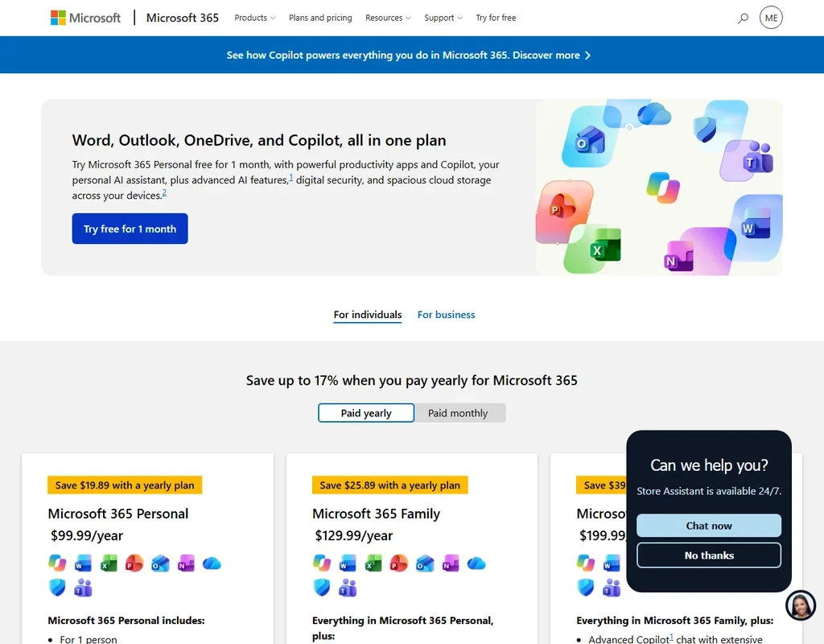Click the Copilot Discover more banner
Screen dimensions: 824x644
click(409, 56)
